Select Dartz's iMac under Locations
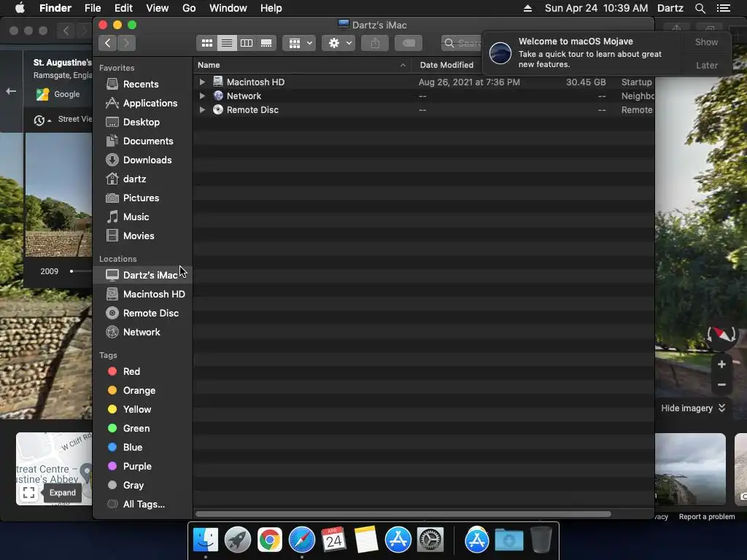Viewport: 747px width, 560px height. [143, 275]
